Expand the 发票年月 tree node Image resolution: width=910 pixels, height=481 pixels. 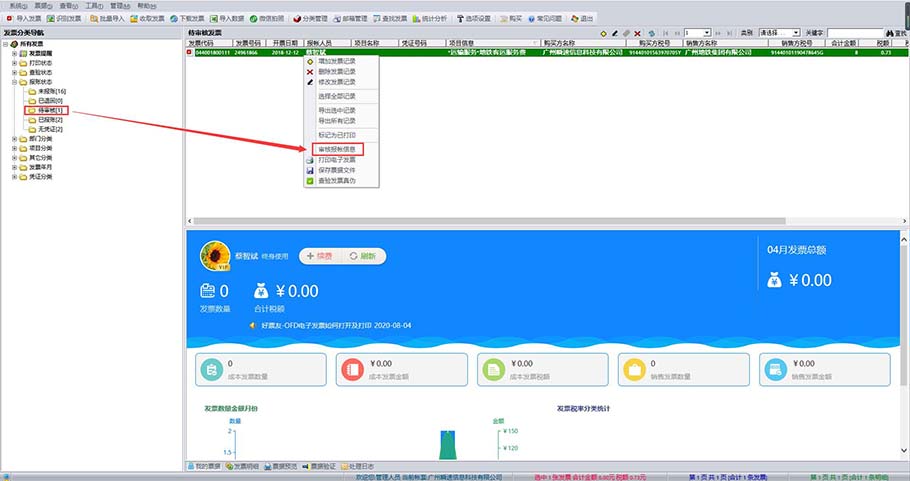[x=15, y=167]
